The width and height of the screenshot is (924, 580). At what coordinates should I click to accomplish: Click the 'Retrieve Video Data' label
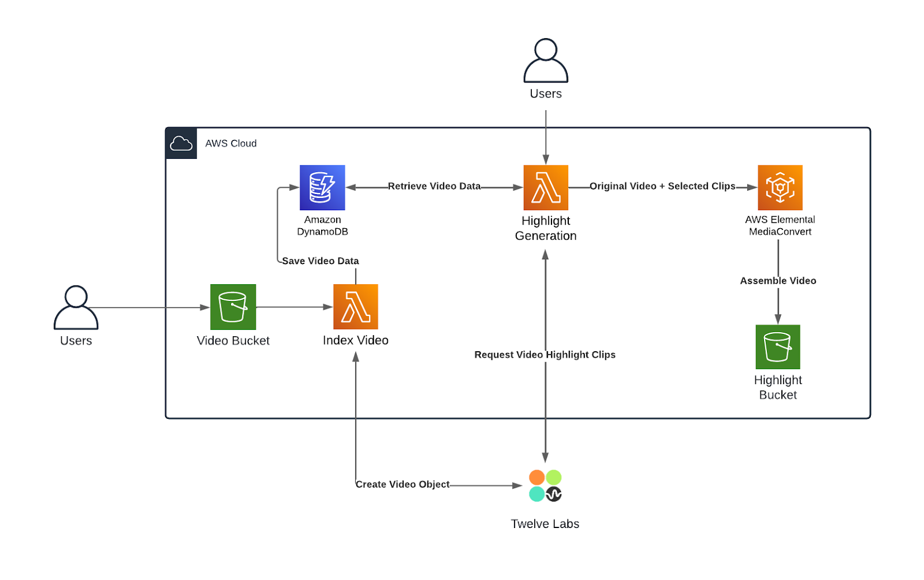[434, 186]
